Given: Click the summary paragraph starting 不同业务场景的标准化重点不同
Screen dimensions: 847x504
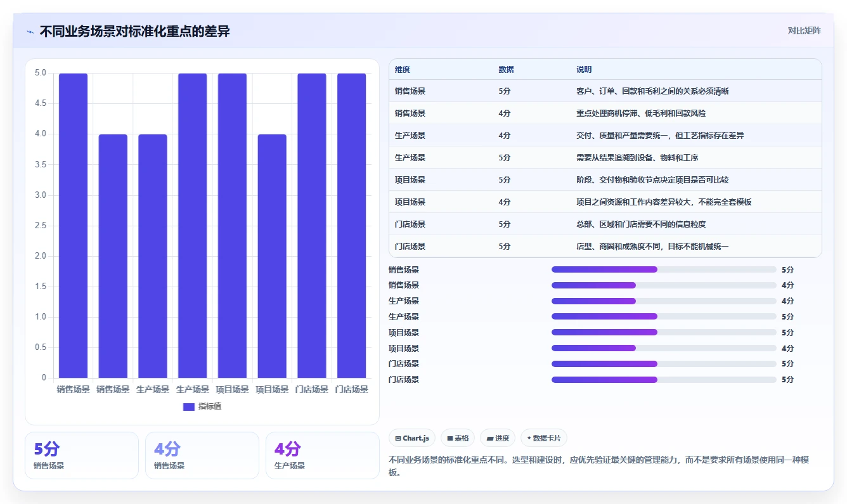Looking at the screenshot, I should [x=598, y=466].
